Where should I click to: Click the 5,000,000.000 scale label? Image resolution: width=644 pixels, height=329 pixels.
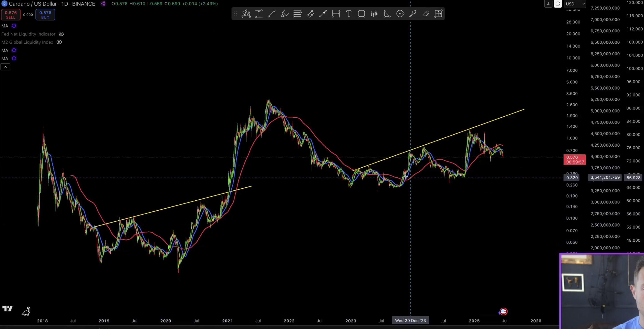pyautogui.click(x=605, y=111)
